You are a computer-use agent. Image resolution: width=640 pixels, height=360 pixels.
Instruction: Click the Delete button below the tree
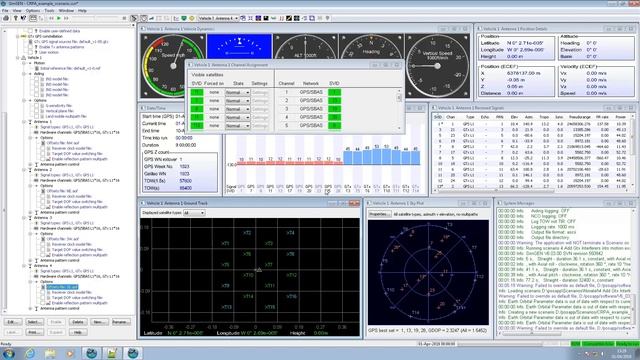[78, 322]
